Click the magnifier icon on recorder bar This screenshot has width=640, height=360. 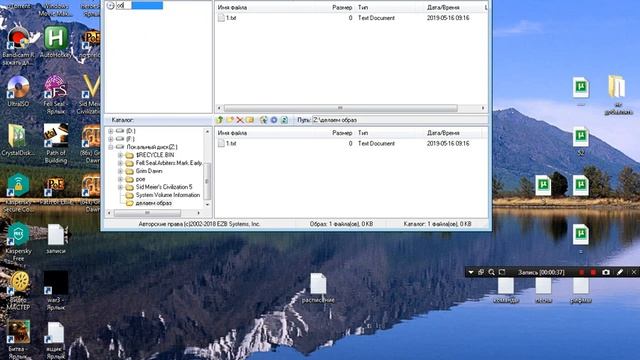(491, 272)
